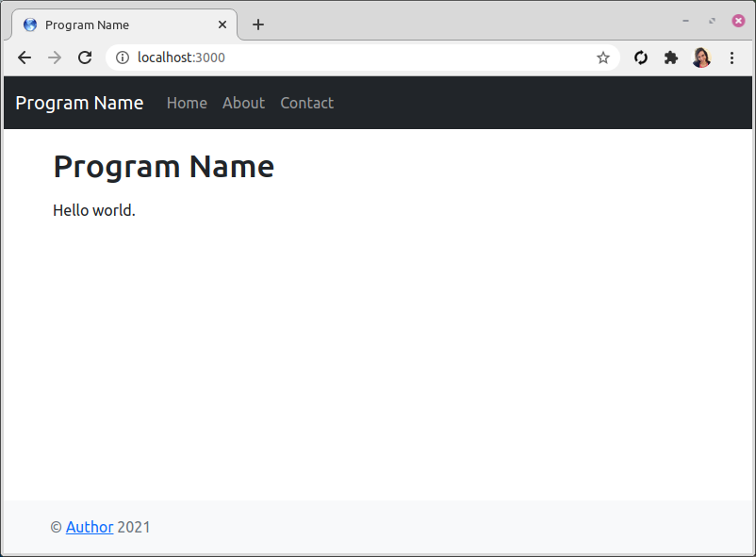Open a new tab with plus button
Screen dimensions: 756x557
point(258,25)
